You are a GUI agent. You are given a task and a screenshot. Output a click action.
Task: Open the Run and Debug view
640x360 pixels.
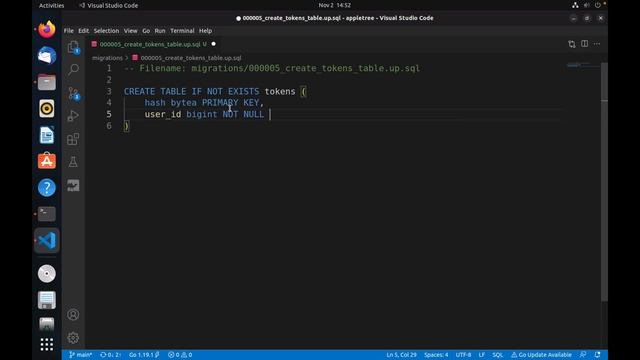[x=73, y=116]
